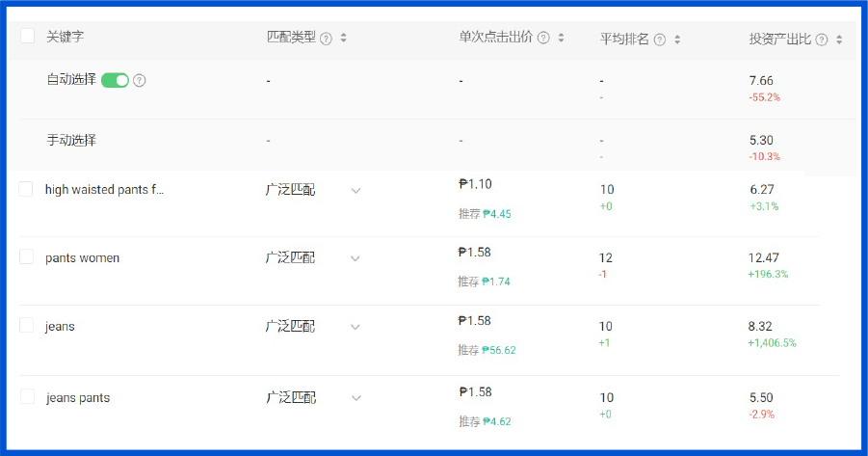Click the 关键字 column header

point(65,37)
